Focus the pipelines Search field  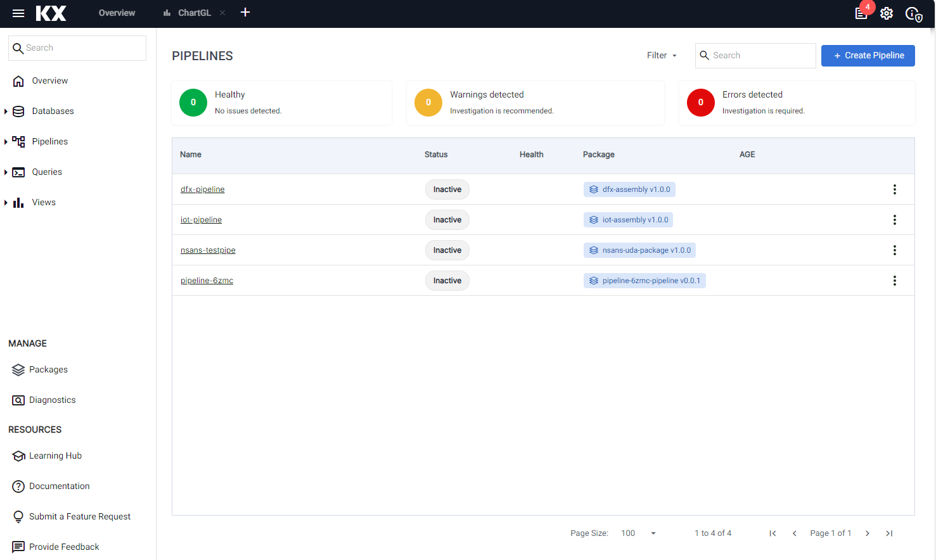[755, 56]
